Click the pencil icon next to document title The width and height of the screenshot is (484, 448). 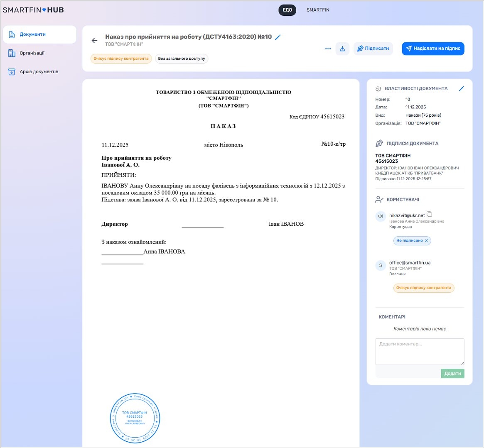[278, 37]
